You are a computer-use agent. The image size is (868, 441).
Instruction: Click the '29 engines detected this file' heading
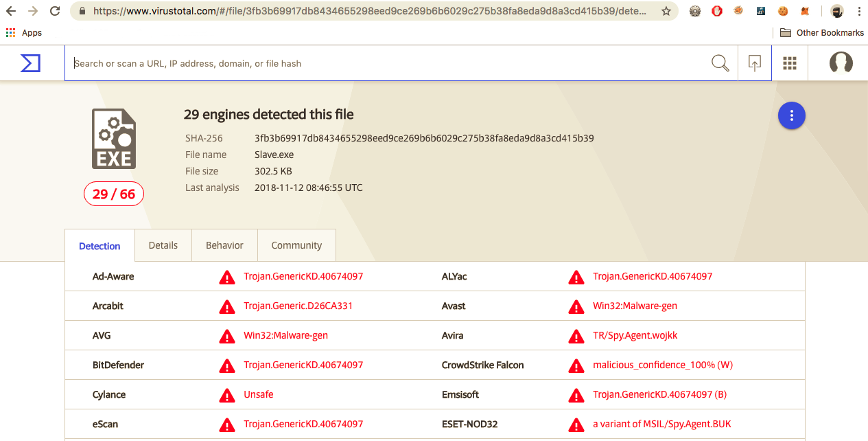click(269, 115)
